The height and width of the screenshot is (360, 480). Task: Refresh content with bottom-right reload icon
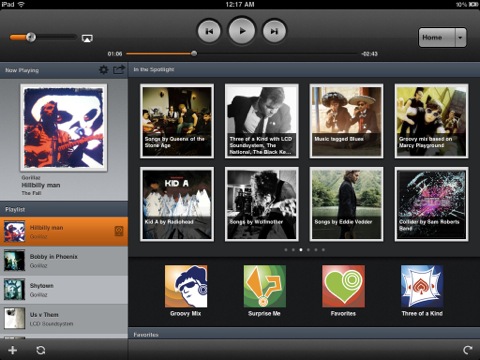468,350
